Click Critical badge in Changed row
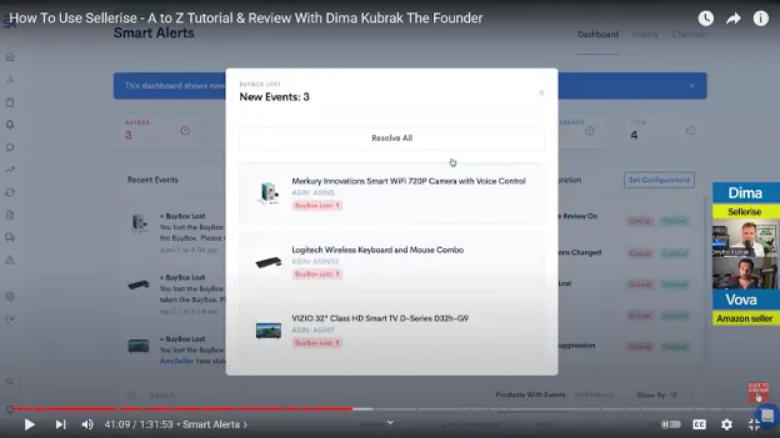The height and width of the screenshot is (438, 780). [x=640, y=253]
